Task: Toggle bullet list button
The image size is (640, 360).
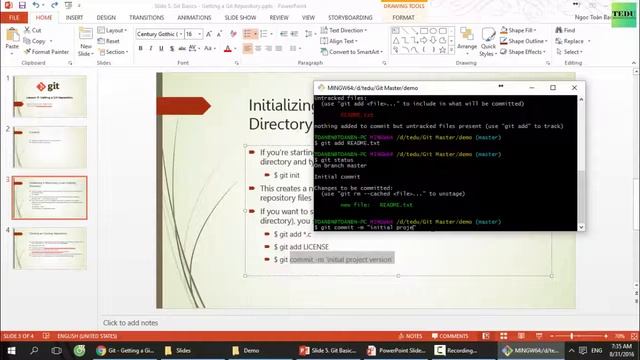Action: (x=248, y=34)
